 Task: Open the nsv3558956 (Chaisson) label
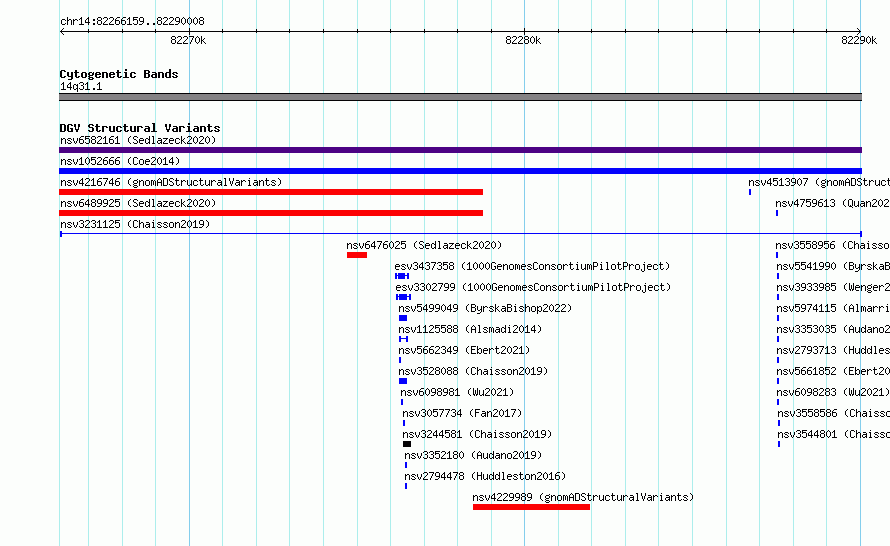tap(833, 245)
